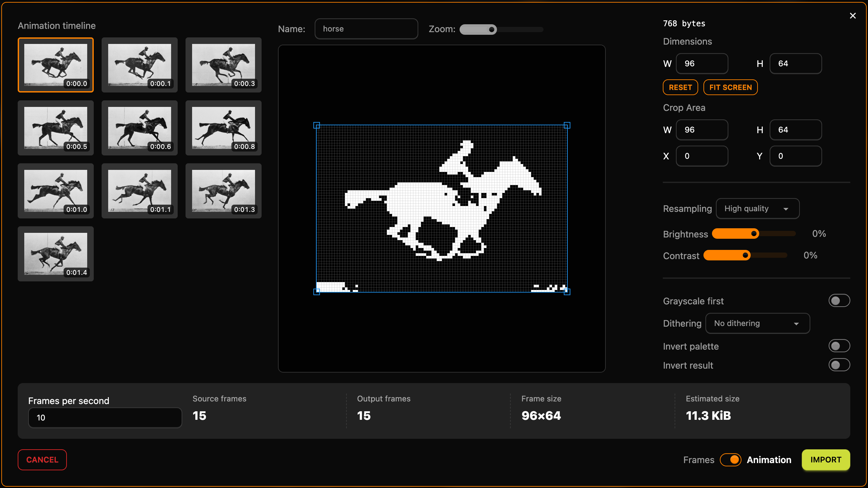Click the bottom-right crop handle
This screenshot has width=868, height=488.
click(x=567, y=292)
